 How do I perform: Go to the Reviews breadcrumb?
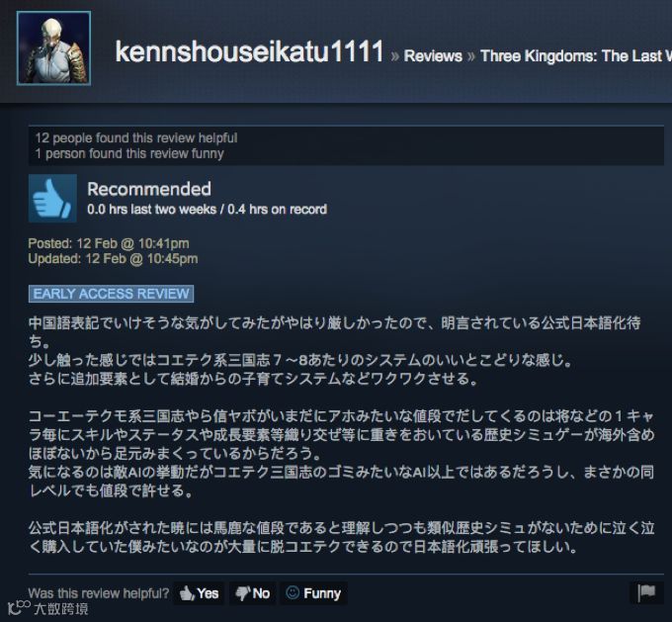pyautogui.click(x=433, y=56)
